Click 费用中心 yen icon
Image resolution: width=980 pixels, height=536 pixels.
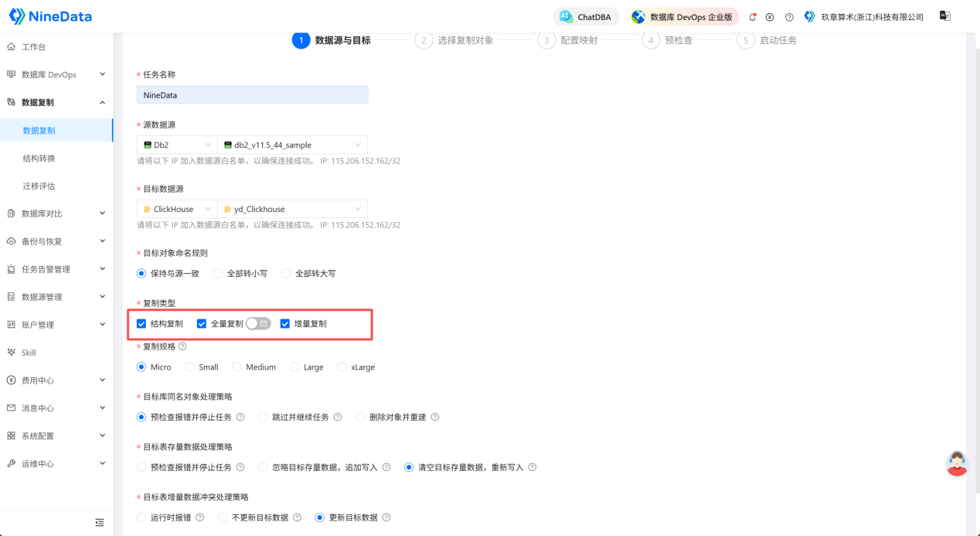click(x=11, y=381)
